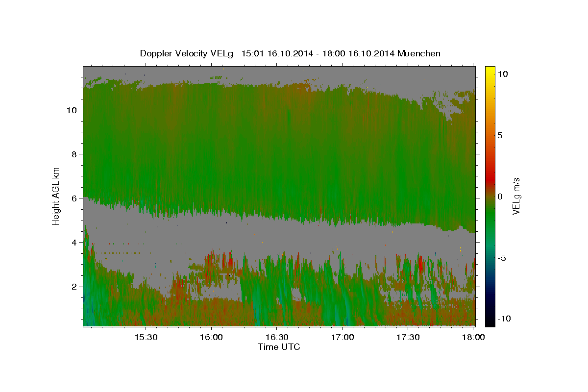Click the 16:30 time tick label
Image resolution: width=588 pixels, height=392 pixels.
[x=277, y=337]
